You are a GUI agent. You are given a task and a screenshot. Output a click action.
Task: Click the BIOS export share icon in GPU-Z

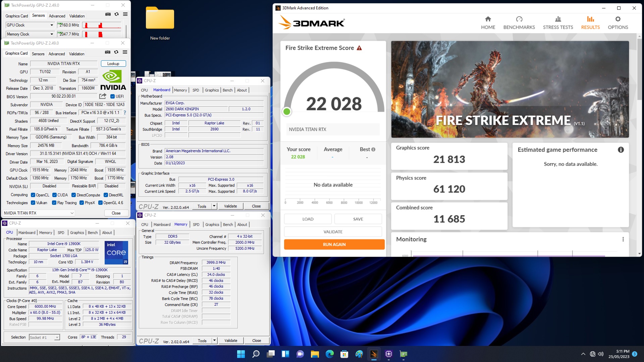tap(103, 96)
